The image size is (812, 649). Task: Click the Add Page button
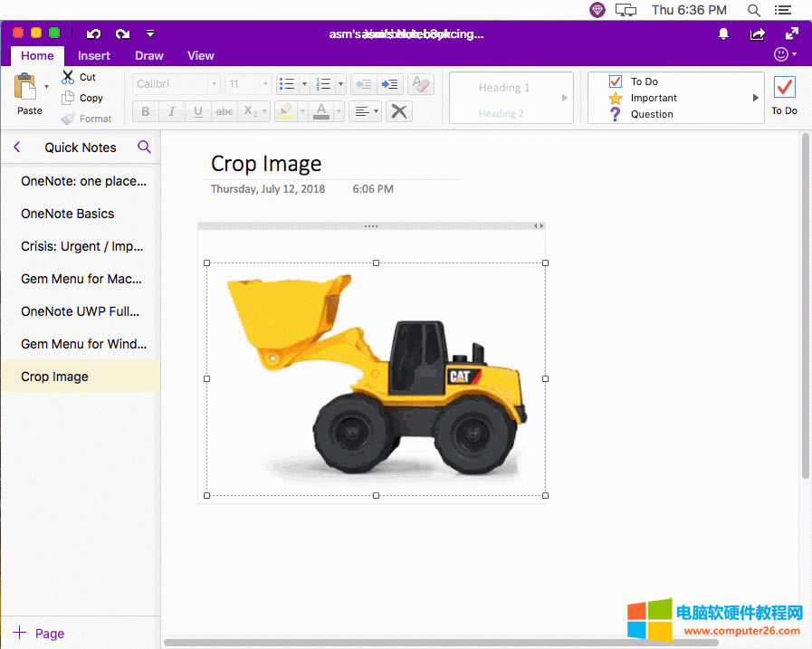click(x=40, y=634)
